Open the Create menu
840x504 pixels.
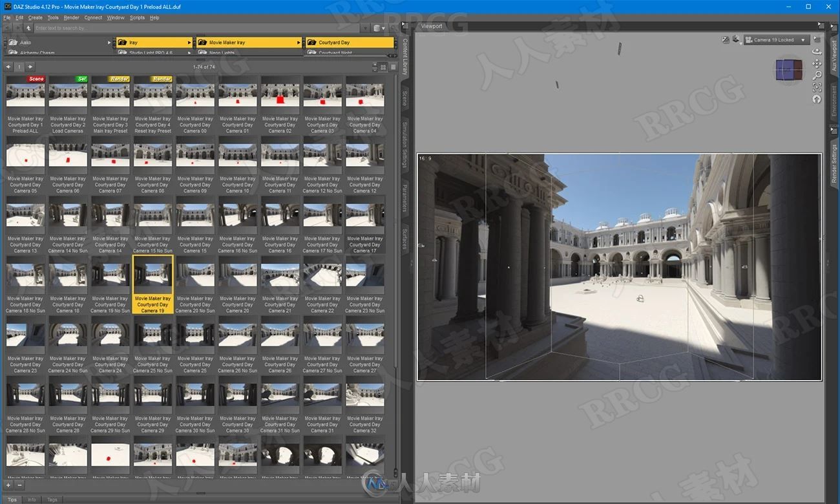pos(36,17)
